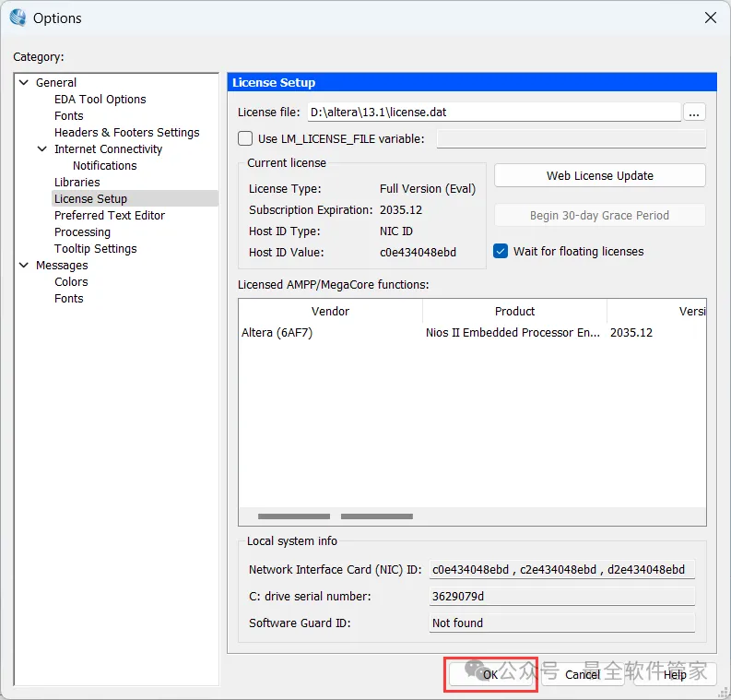The height and width of the screenshot is (700, 731).
Task: Click the License file path field
Action: coord(494,113)
